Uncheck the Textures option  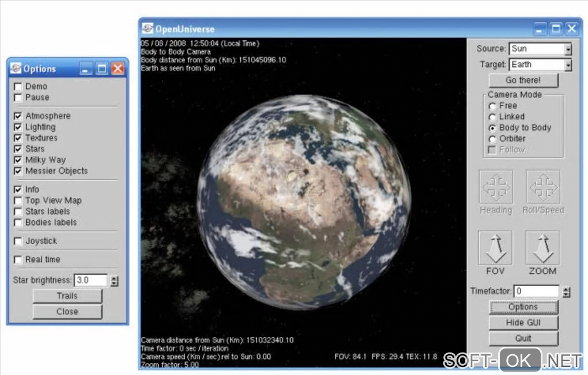pyautogui.click(x=18, y=138)
